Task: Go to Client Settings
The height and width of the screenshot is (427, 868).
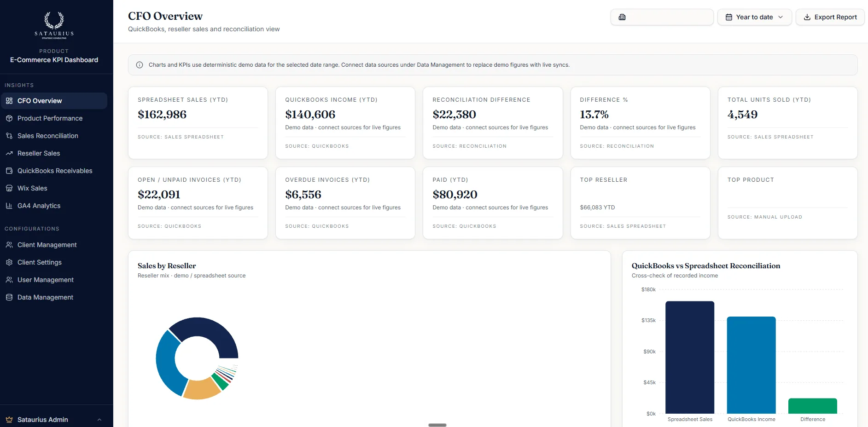Action: (x=54, y=262)
